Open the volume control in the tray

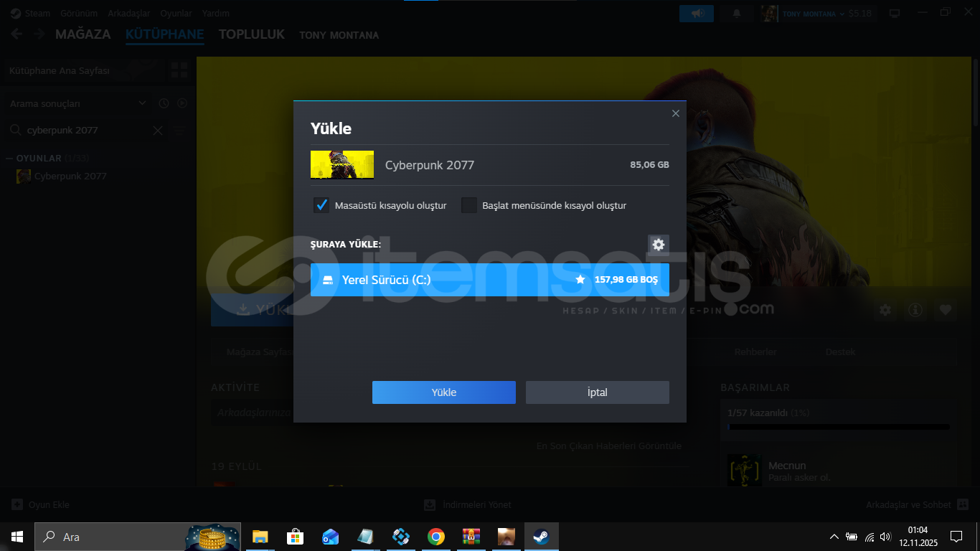tap(885, 537)
